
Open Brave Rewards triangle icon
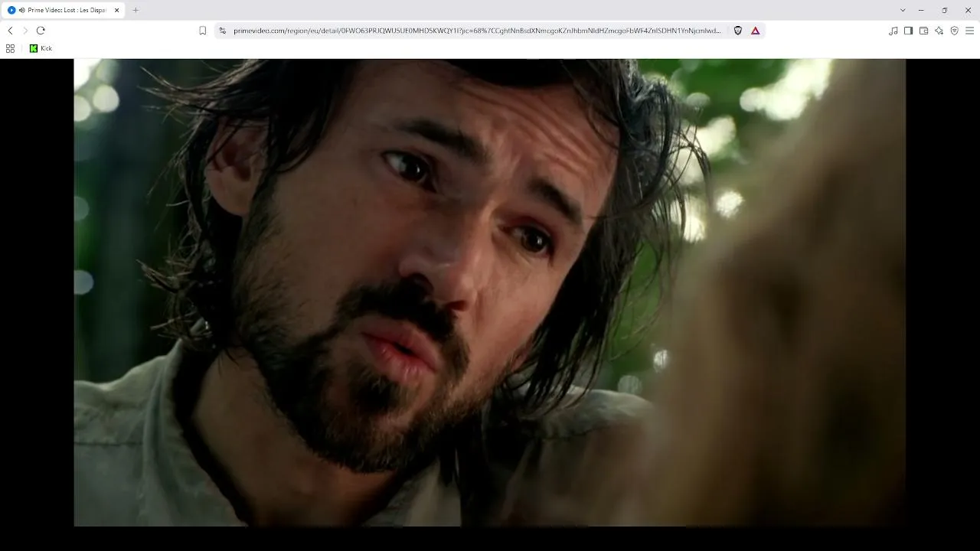756,31
